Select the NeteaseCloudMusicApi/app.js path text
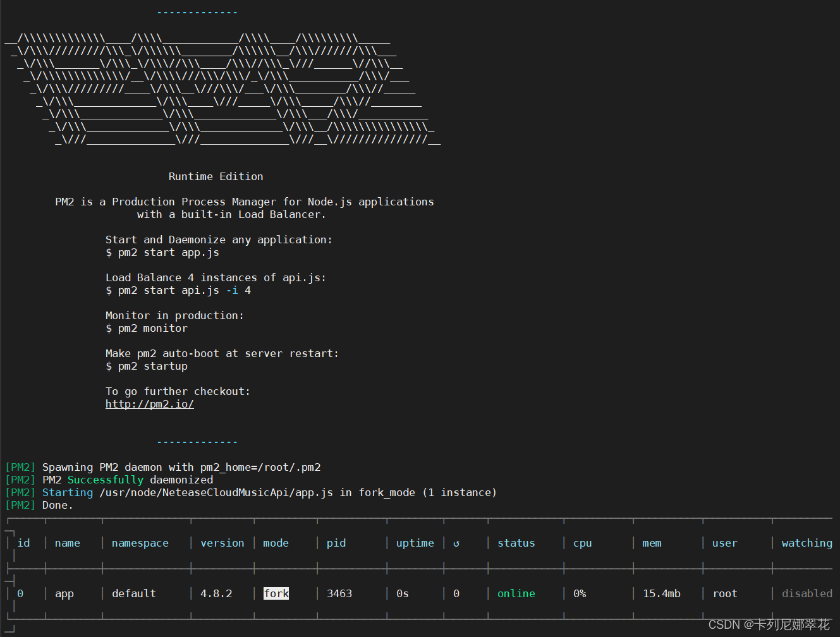 (x=216, y=493)
